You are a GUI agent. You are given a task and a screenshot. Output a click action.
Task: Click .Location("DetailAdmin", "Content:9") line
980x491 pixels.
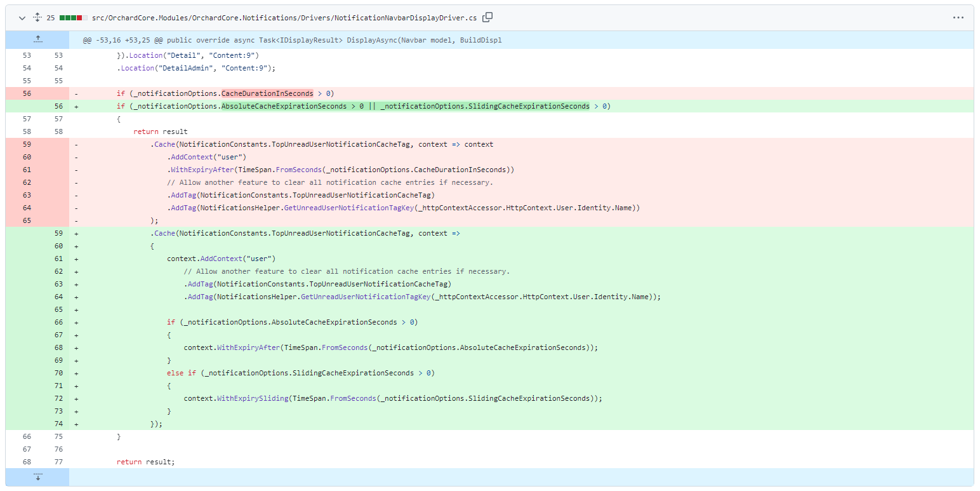point(196,68)
